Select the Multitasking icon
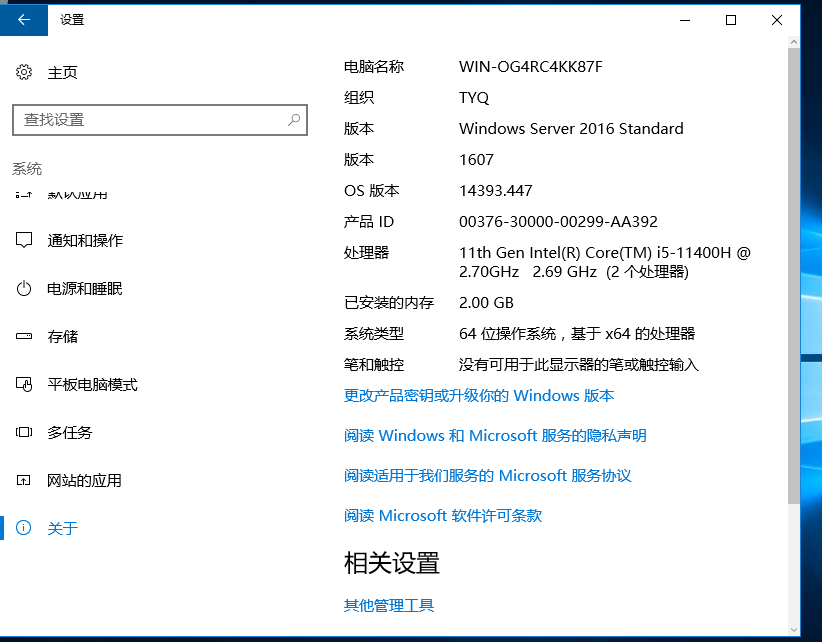This screenshot has width=822, height=642. 24,432
